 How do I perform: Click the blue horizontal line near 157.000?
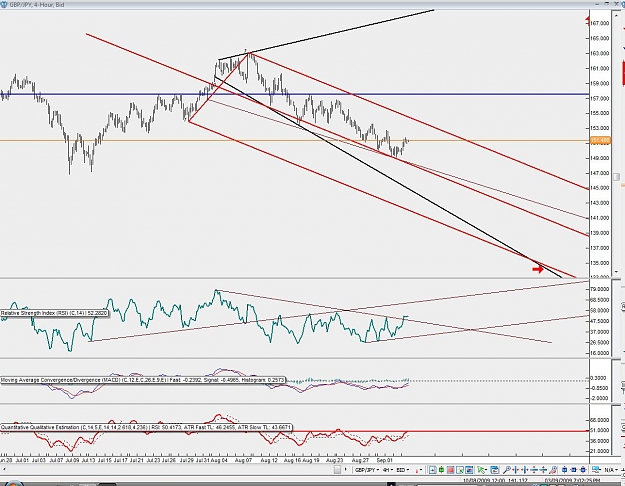[295, 94]
